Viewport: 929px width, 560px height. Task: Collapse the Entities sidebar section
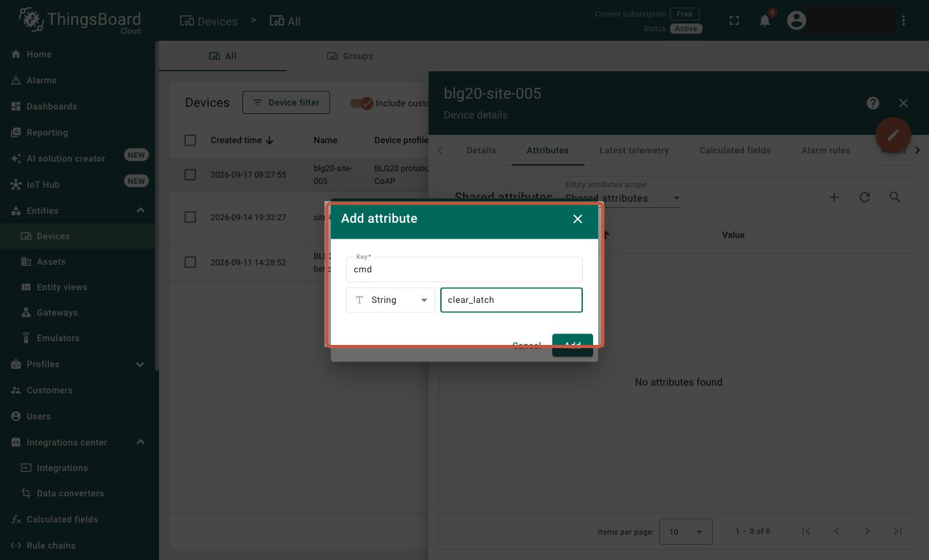tap(141, 211)
